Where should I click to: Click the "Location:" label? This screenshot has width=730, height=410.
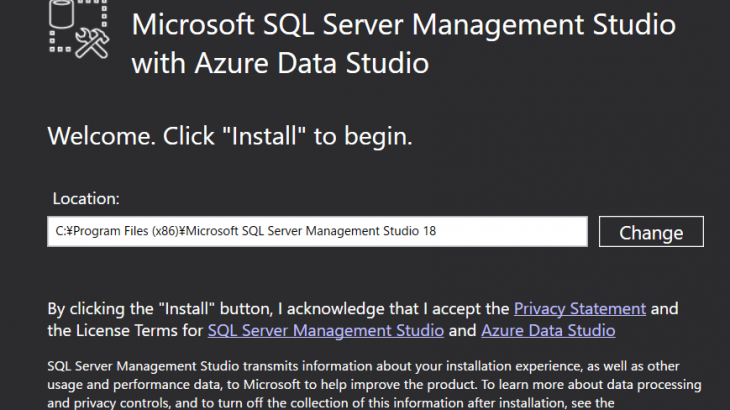(x=86, y=198)
